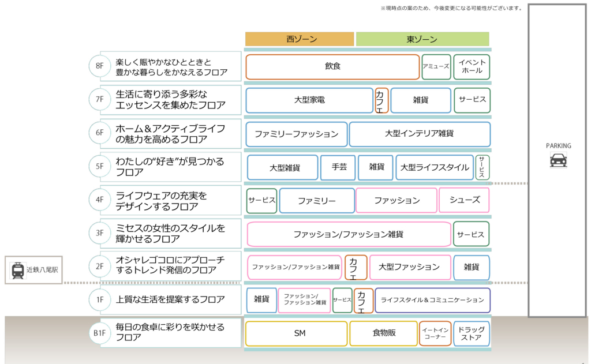Select the 4F floor circle
The image size is (591, 364).
tap(99, 200)
